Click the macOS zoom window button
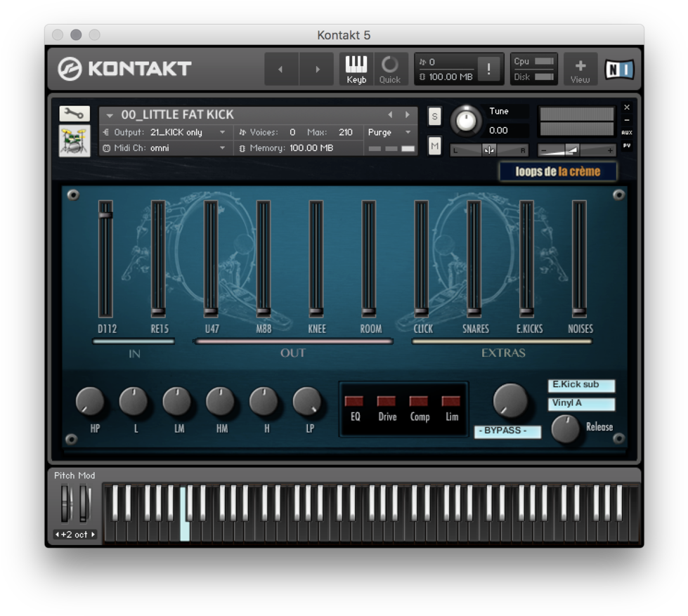This screenshot has height=616, width=688. click(94, 34)
